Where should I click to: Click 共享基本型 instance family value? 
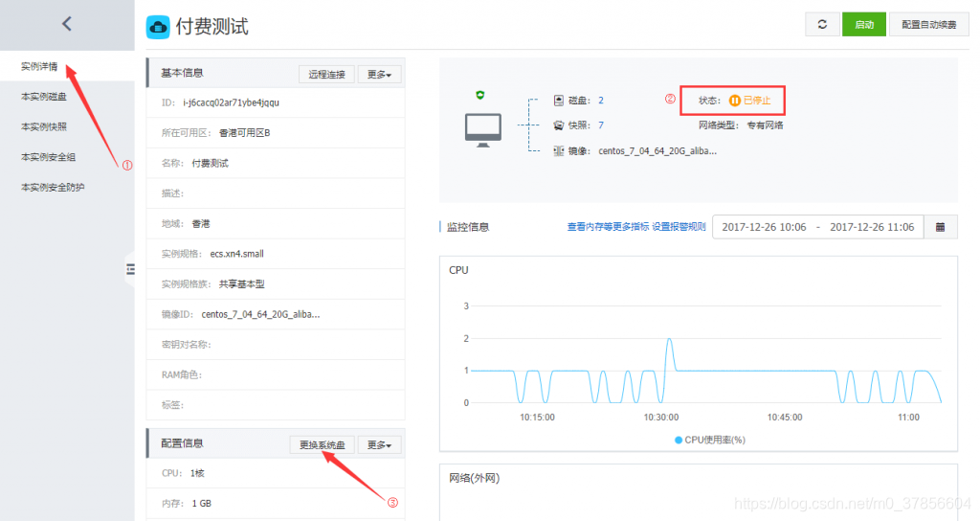coord(242,283)
